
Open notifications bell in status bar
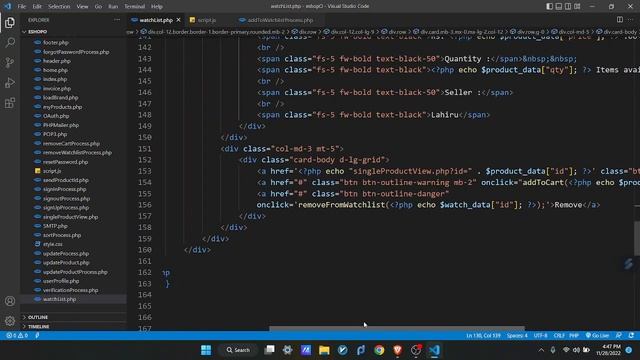coord(631,336)
